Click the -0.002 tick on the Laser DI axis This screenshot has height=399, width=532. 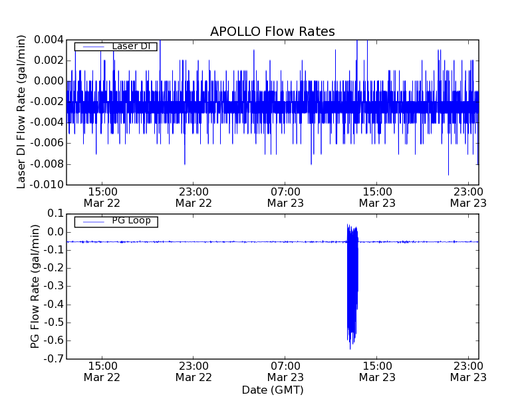47,102
